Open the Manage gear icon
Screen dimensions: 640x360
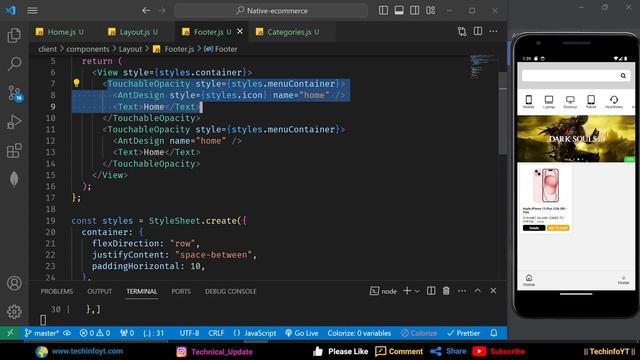pos(14,311)
